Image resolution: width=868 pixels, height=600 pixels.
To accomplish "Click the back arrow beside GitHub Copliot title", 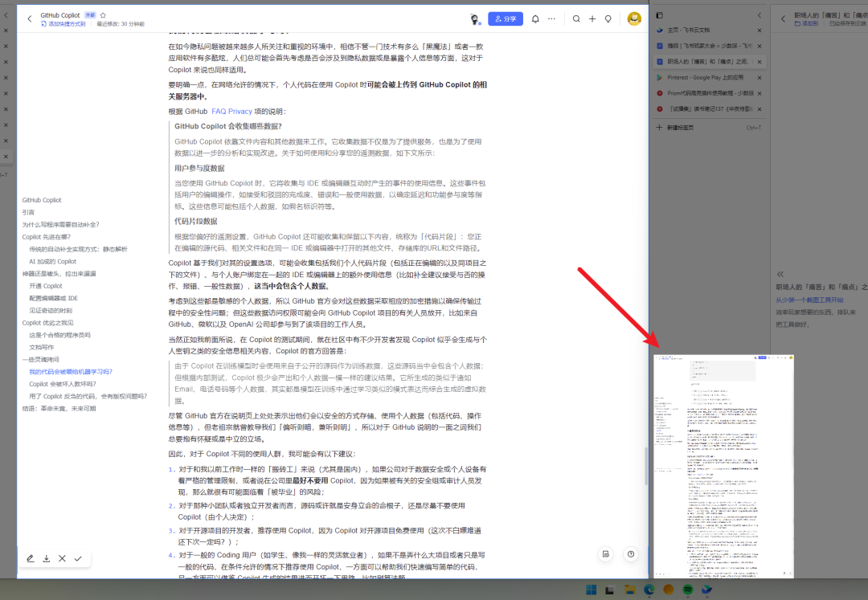I will pyautogui.click(x=30, y=18).
